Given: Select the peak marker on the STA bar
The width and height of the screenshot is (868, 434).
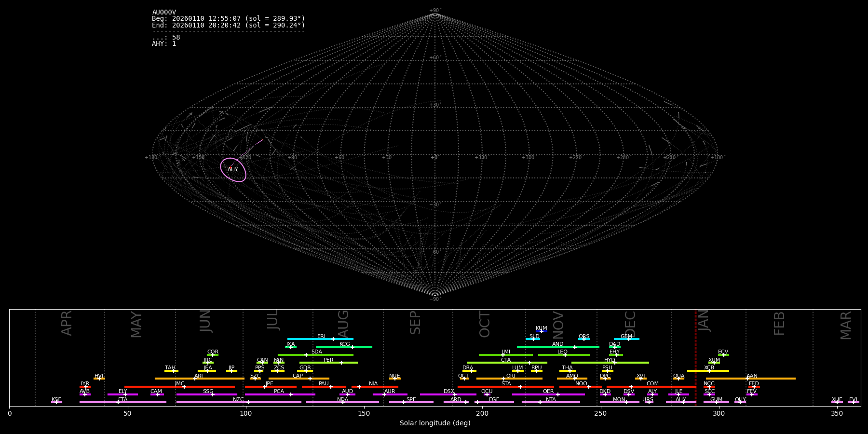Looking at the screenshot, I should (520, 387).
